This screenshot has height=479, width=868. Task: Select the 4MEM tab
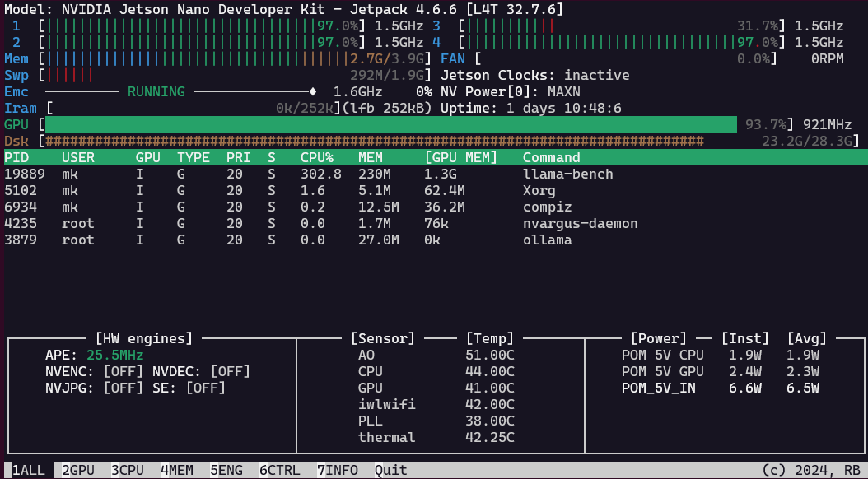coord(177,470)
